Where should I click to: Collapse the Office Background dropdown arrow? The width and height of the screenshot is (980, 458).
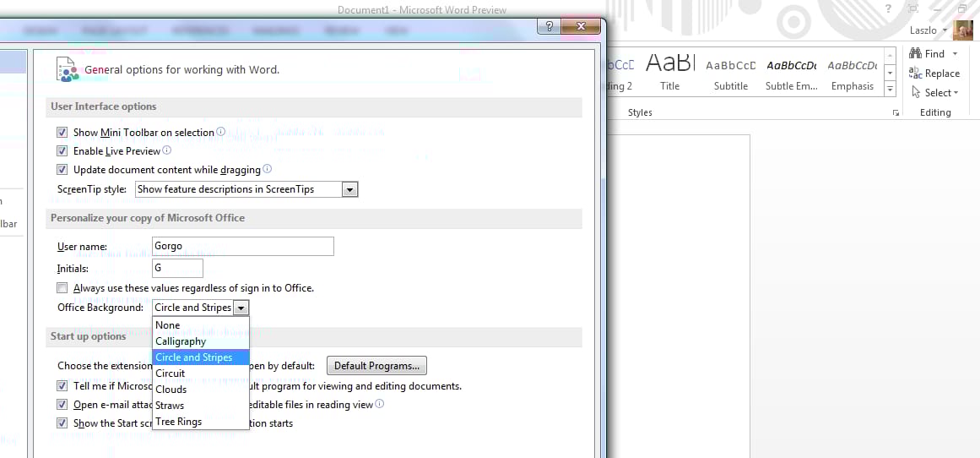[x=241, y=308]
